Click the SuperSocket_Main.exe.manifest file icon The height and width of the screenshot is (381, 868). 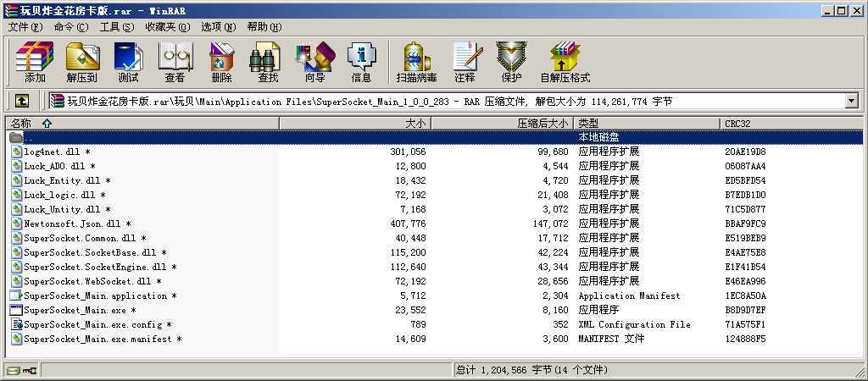(x=16, y=339)
